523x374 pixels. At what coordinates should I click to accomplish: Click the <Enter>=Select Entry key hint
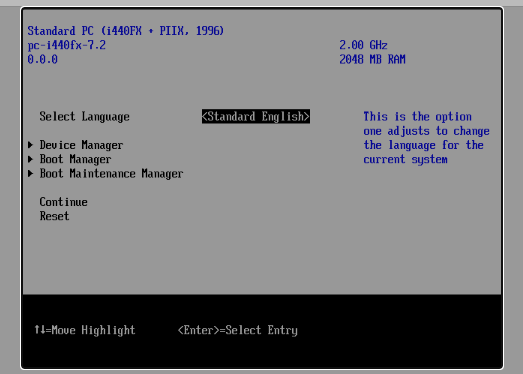[237, 330]
